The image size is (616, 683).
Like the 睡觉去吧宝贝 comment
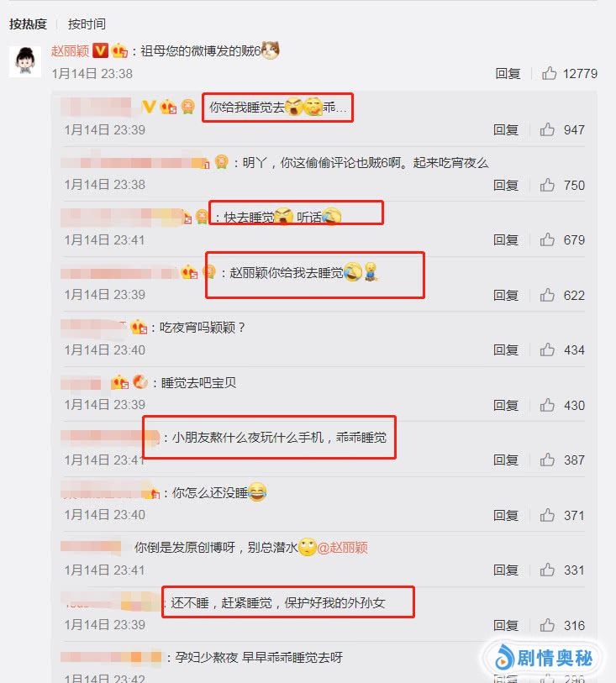547,405
